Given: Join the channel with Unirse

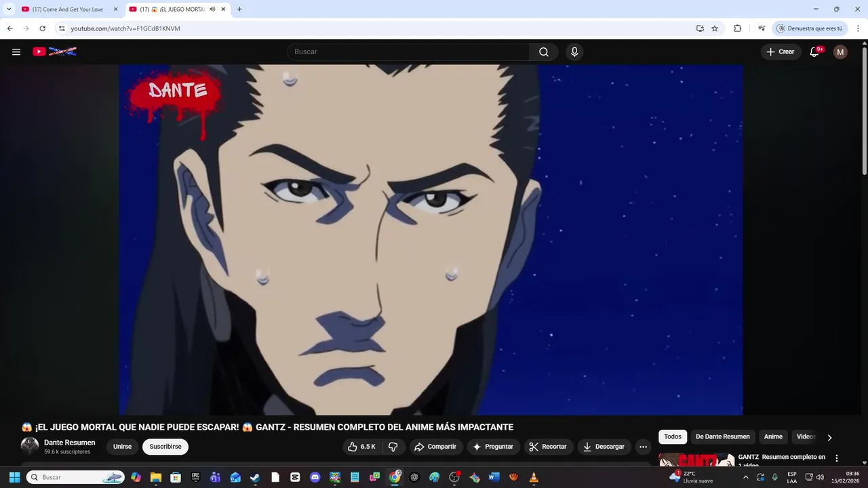Looking at the screenshot, I should tap(122, 447).
